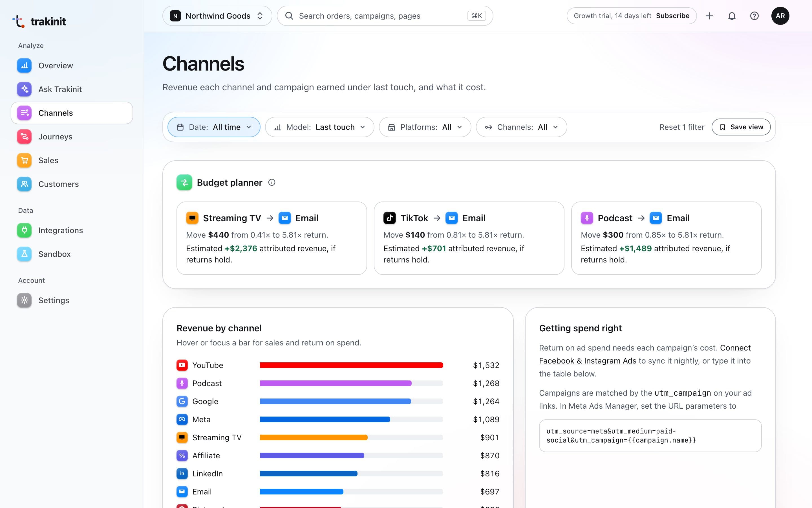Click the Meta revenue bar
The height and width of the screenshot is (508, 812).
[x=325, y=419]
